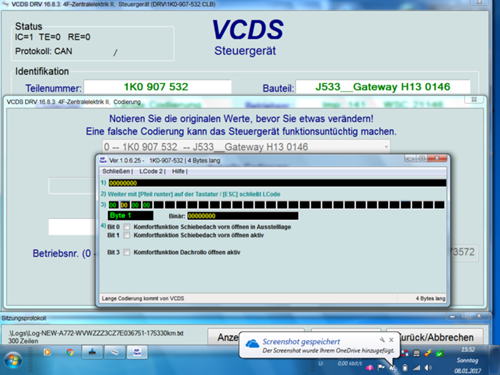Image resolution: width=500 pixels, height=375 pixels.
Task: Open the Windows Start menu orb
Action: point(13,361)
